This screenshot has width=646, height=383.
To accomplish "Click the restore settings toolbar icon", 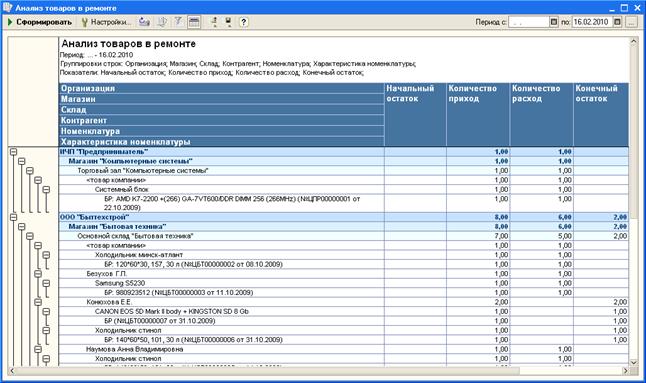I will (x=214, y=22).
